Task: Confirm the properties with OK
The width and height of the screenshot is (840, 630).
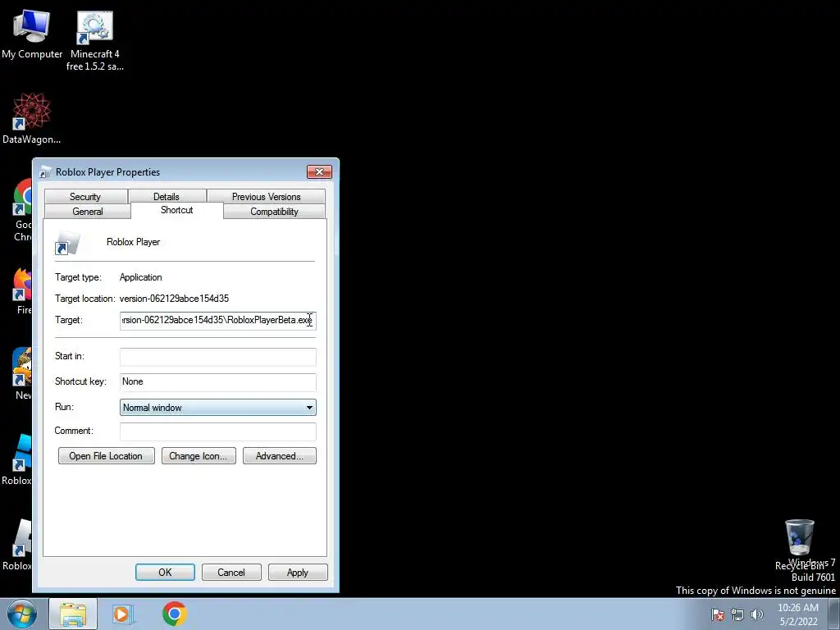Action: pyautogui.click(x=165, y=572)
